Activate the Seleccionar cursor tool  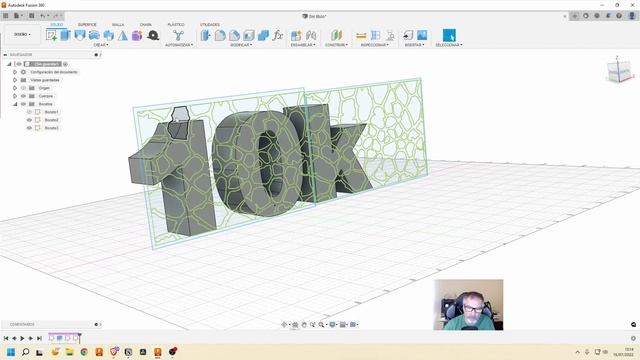point(449,36)
